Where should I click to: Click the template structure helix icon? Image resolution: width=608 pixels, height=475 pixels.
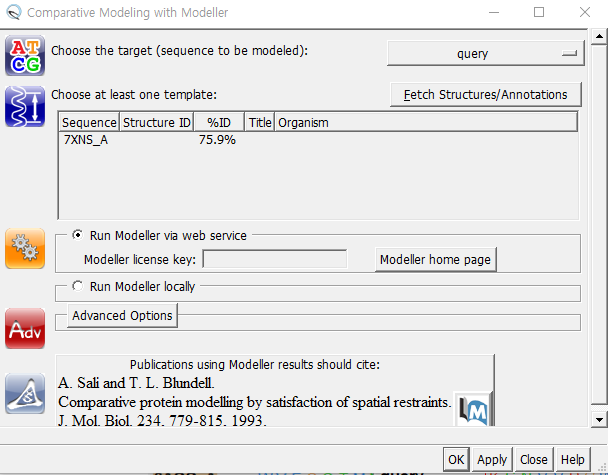coord(25,106)
